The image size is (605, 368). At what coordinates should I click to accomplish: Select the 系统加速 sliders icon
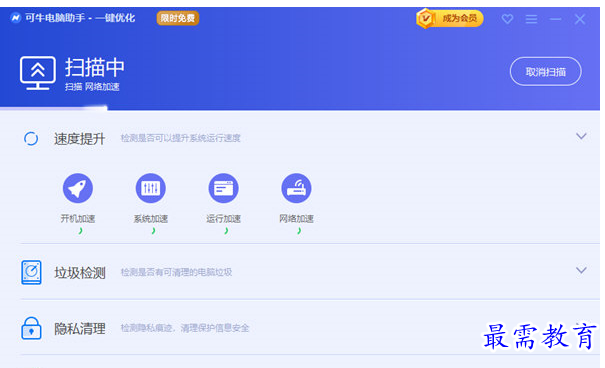[150, 188]
